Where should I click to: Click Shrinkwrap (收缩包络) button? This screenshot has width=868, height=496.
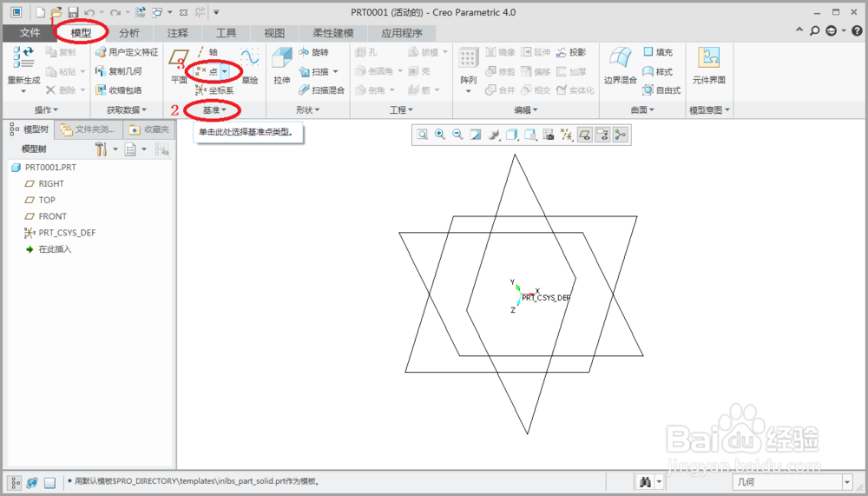(x=118, y=89)
